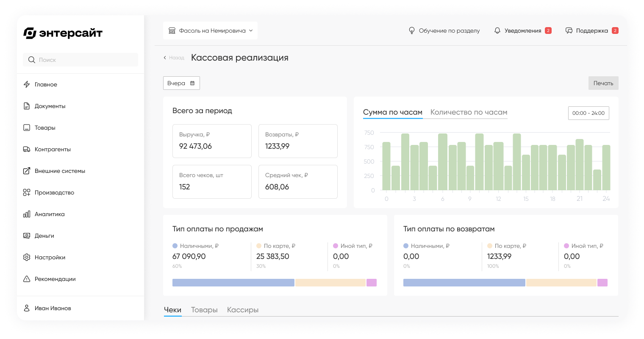Click the Всего чеков 152 card
Screen dimensions: 644x339
(212, 182)
